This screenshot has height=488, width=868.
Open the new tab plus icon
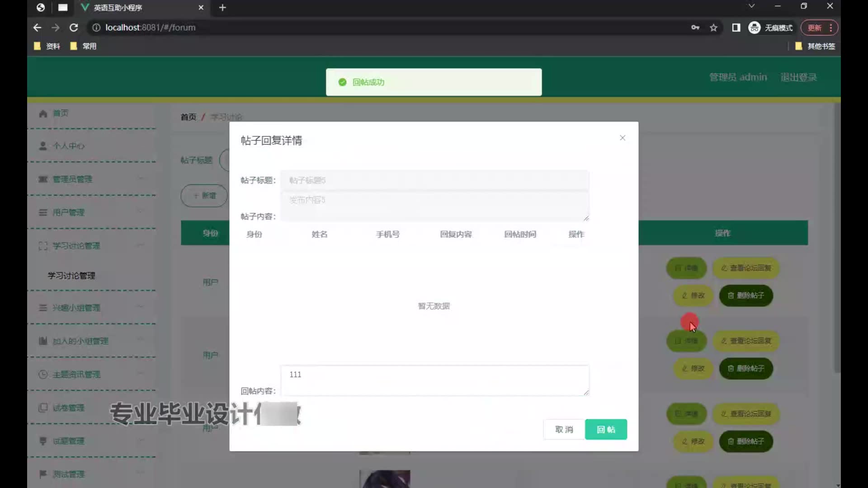222,8
